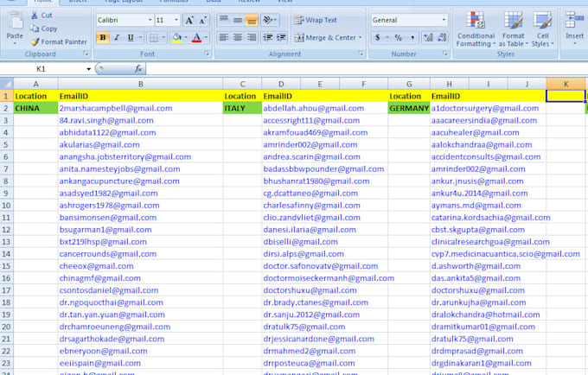Click the Insert function fx icon
Screen dimensions: 588x375
click(x=138, y=68)
